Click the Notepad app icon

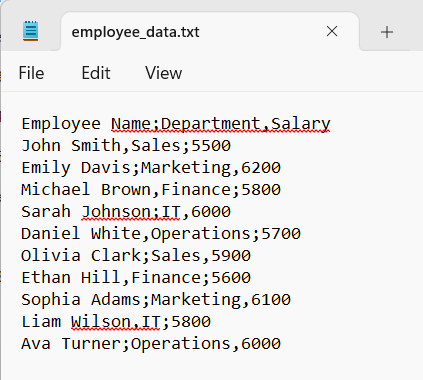coord(30,31)
